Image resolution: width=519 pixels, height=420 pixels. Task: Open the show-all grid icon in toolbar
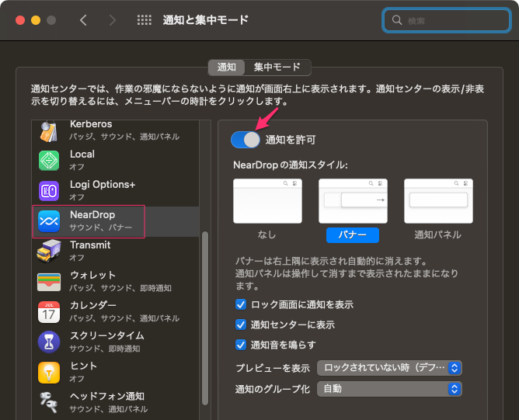click(x=145, y=20)
